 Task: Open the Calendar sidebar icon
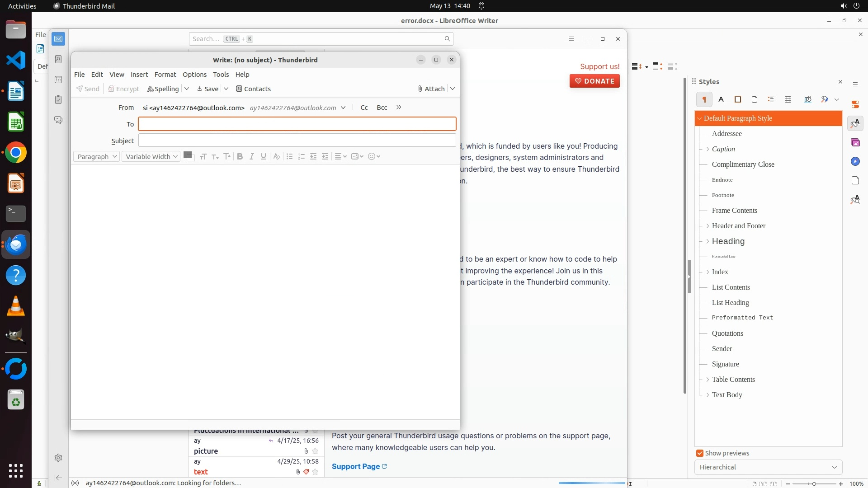(x=58, y=80)
